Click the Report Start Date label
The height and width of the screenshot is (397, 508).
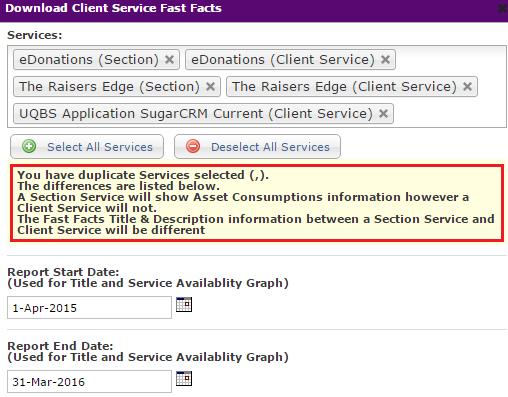tap(63, 272)
